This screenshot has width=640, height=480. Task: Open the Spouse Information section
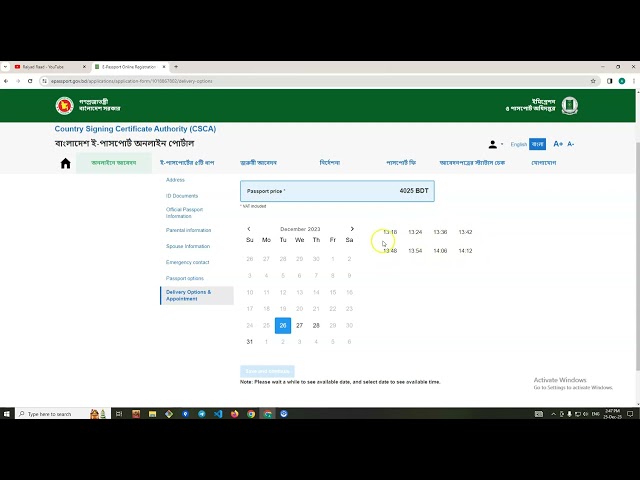[188, 246]
